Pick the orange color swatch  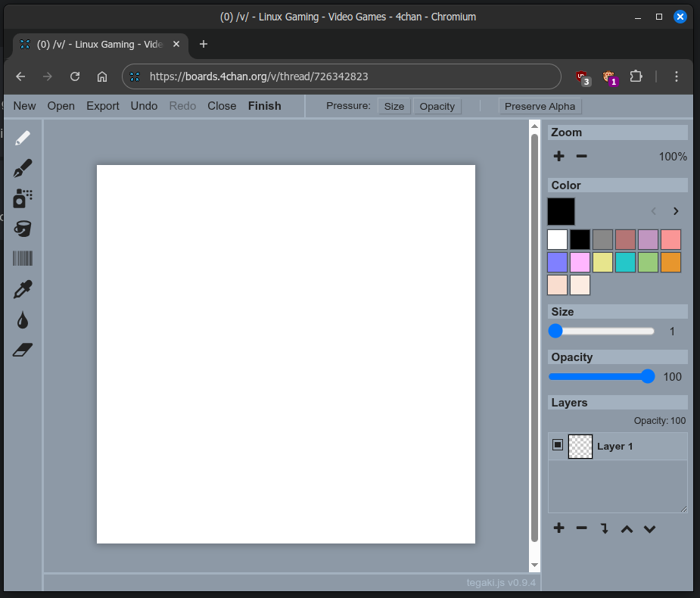(x=670, y=263)
